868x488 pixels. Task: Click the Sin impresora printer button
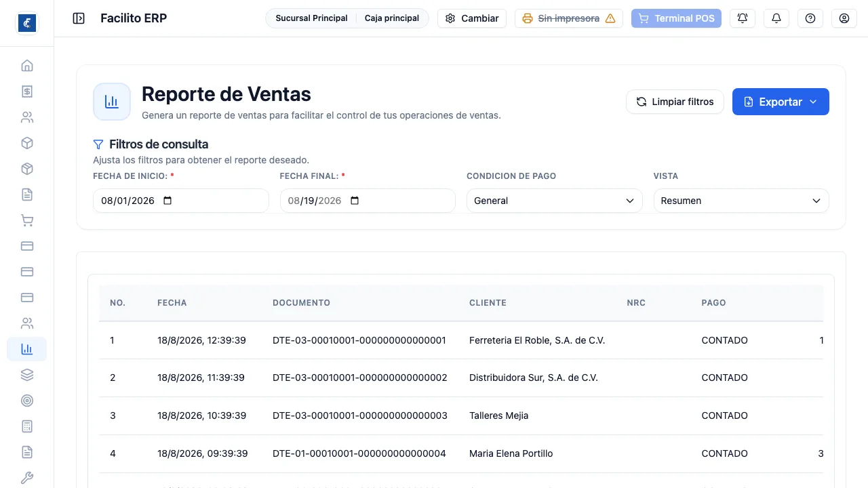coord(569,18)
